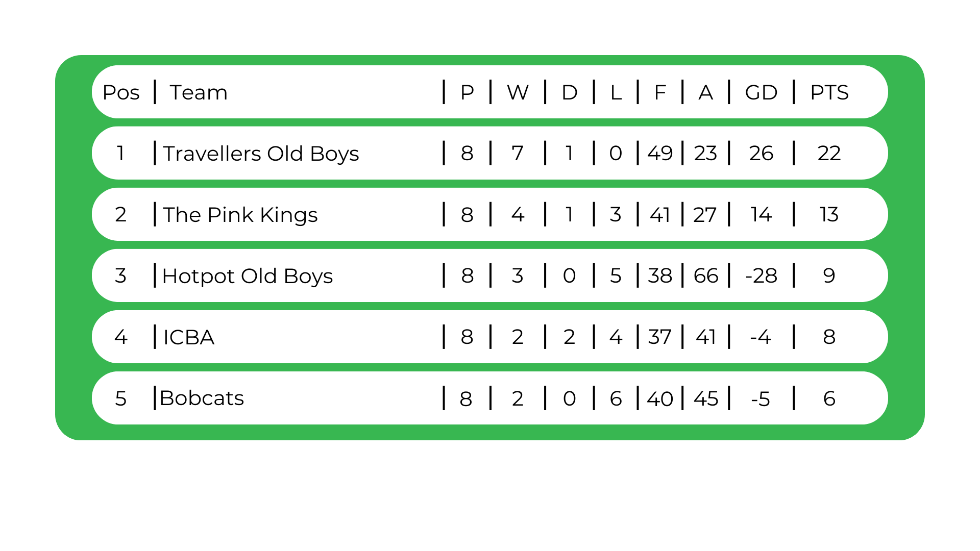The width and height of the screenshot is (980, 551).
Task: Click Hotpot Old Boys goal difference -28
Action: [x=761, y=276]
